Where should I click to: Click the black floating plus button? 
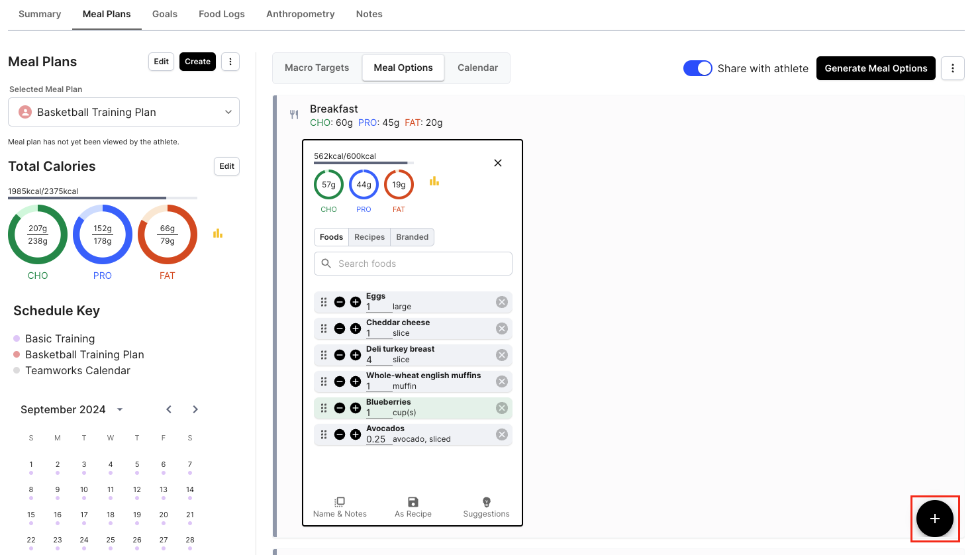pos(935,519)
